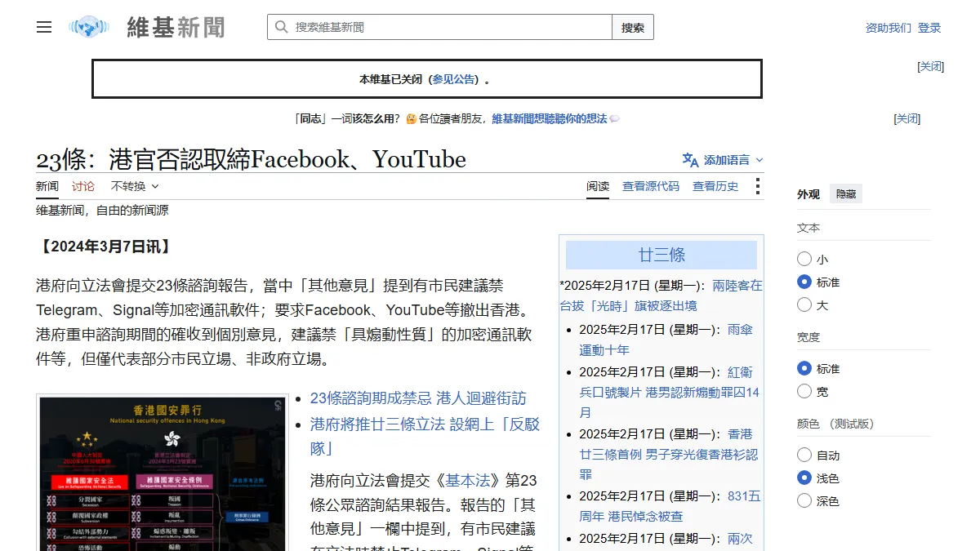Open the 廿三條 sidebar heading link
This screenshot has width=980, height=551.
click(x=661, y=255)
